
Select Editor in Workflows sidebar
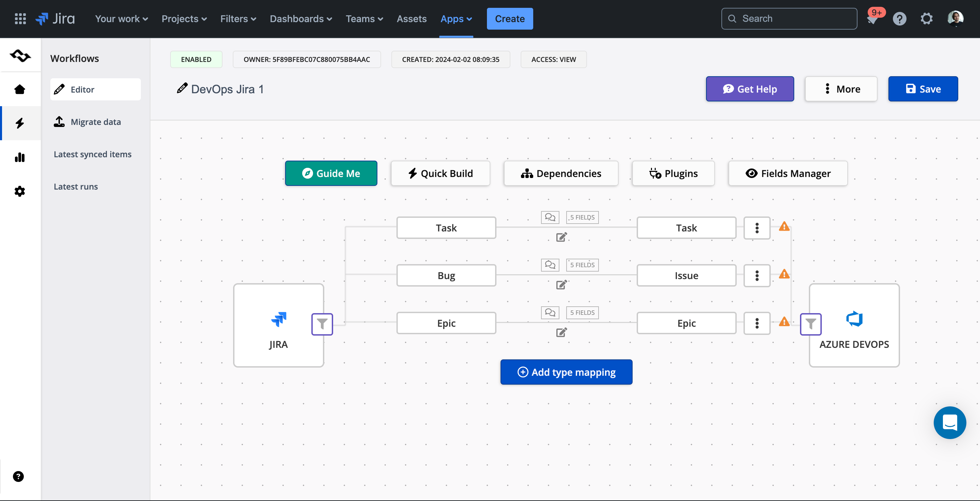[x=96, y=90]
